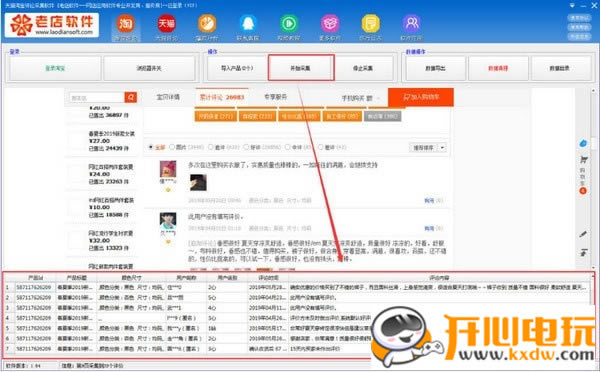Switch to the 专享服务 tab
The height and width of the screenshot is (372, 600).
click(x=275, y=97)
